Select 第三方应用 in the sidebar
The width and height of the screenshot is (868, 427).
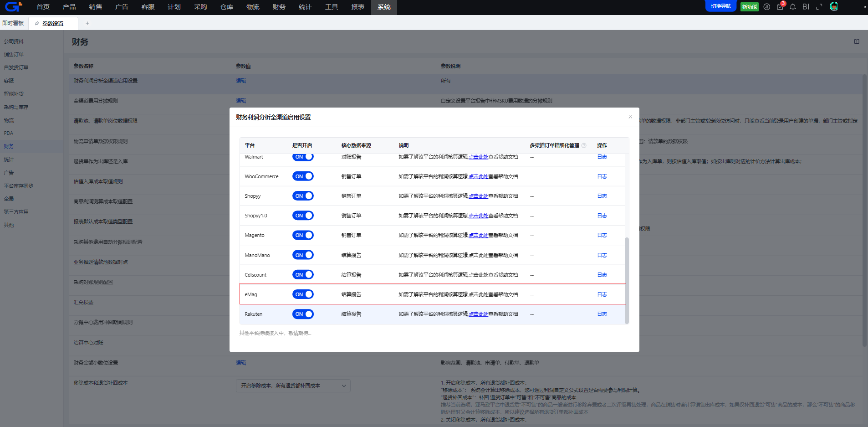pos(16,212)
